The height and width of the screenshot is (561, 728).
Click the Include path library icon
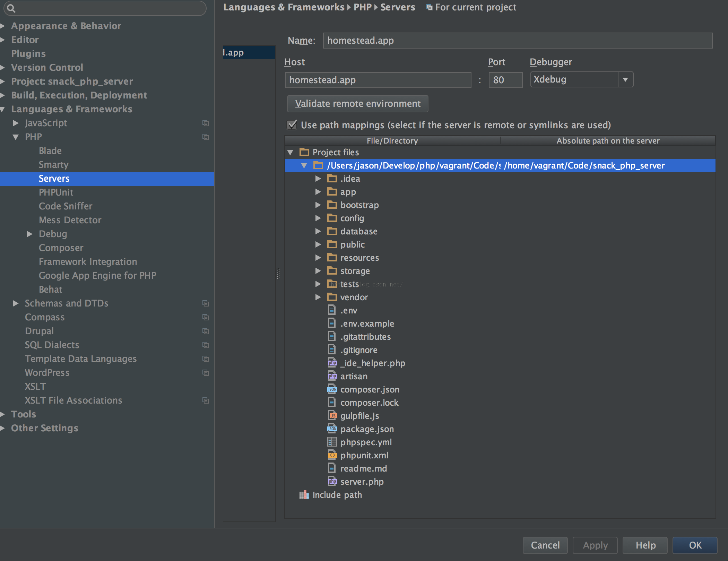point(304,495)
